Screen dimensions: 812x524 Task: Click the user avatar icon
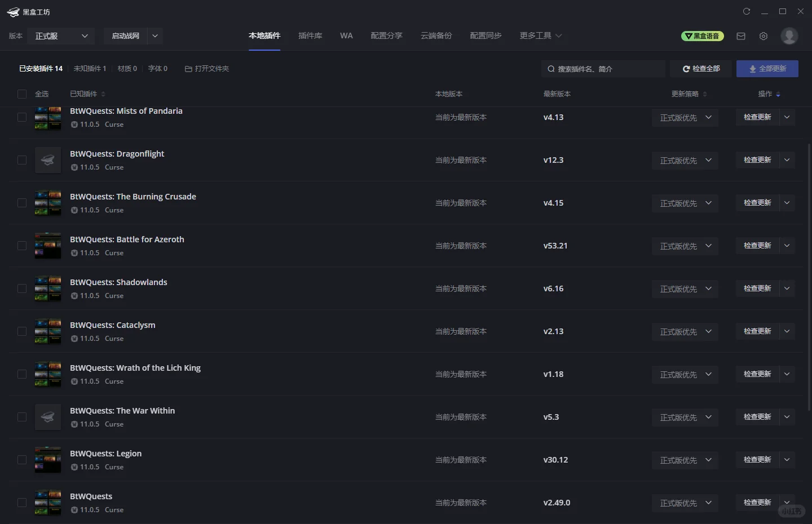click(x=789, y=35)
